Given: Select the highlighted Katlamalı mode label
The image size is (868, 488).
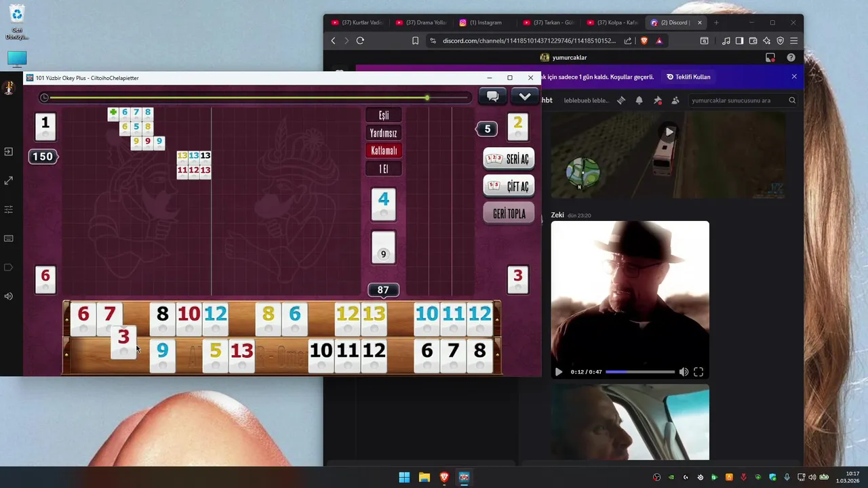Looking at the screenshot, I should 384,150.
